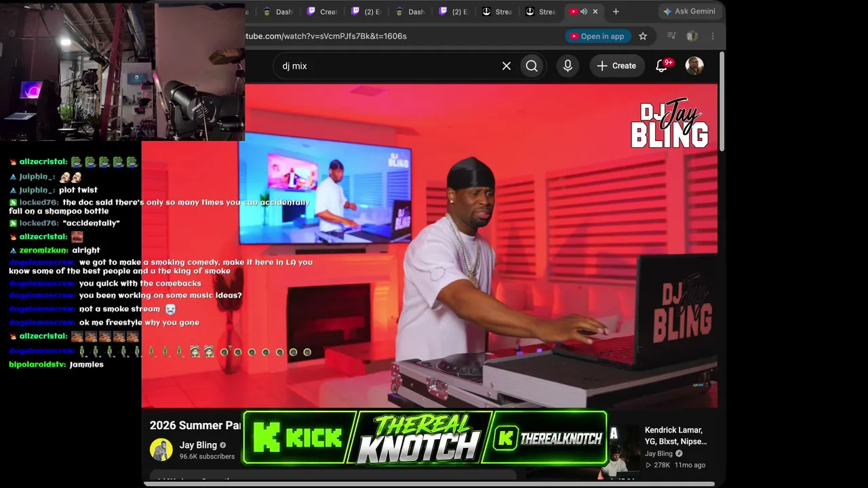Click the chat message Jammies
Image resolution: width=868 pixels, height=488 pixels.
[87, 365]
